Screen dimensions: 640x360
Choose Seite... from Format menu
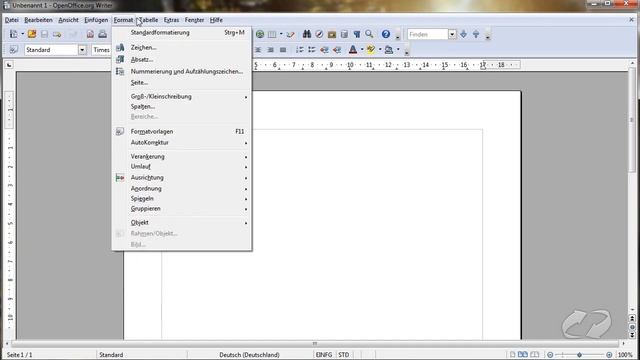point(182,82)
